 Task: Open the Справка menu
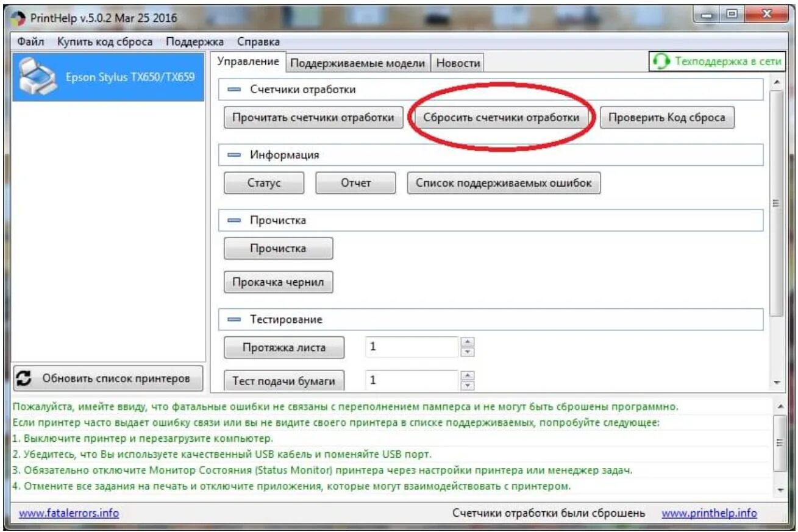[x=258, y=41]
